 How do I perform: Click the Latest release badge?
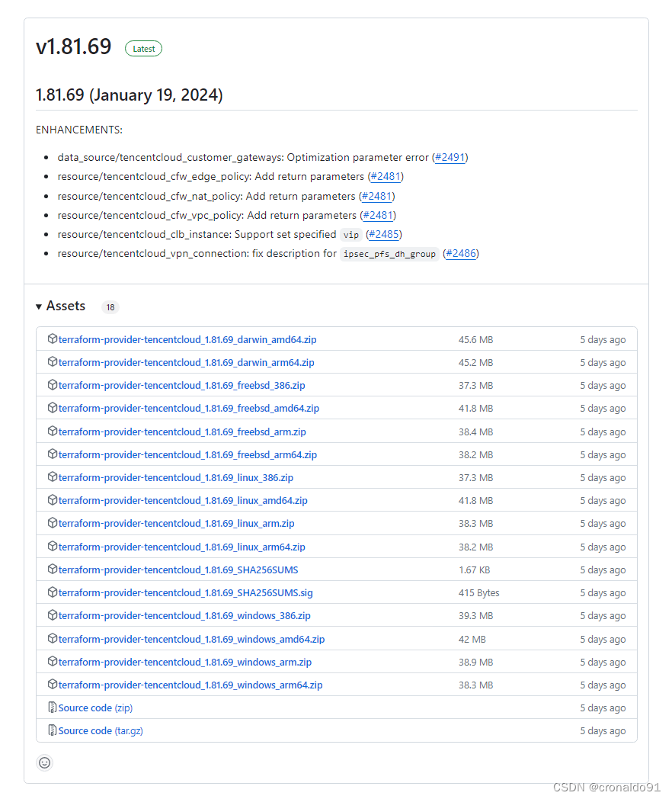click(x=143, y=48)
